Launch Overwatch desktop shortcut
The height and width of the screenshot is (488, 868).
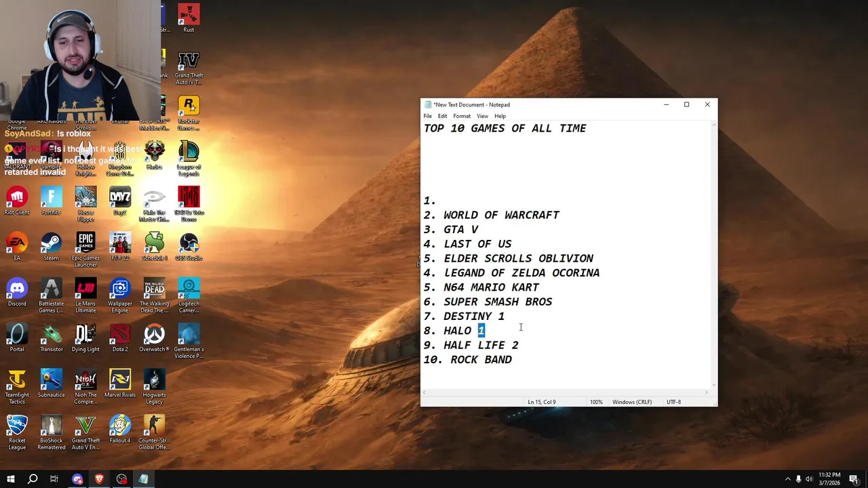pyautogui.click(x=154, y=338)
